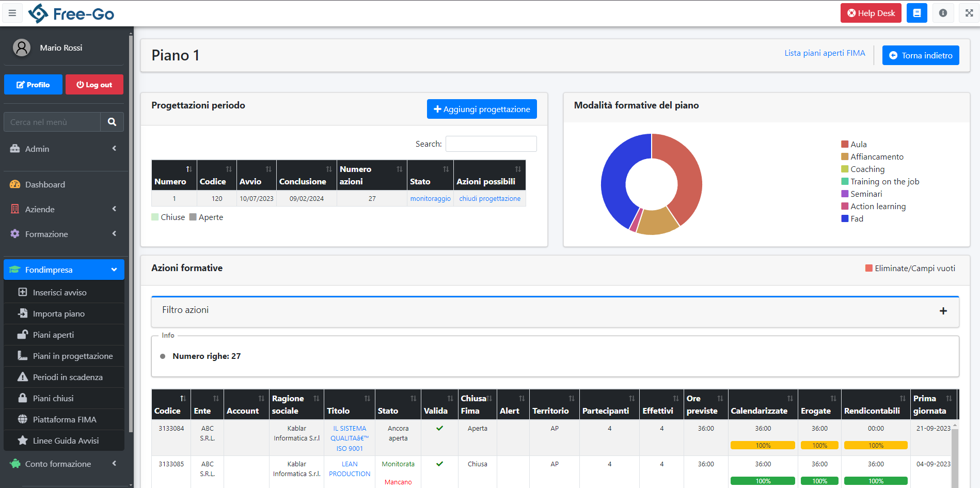Toggle Seminari series in chart legend
The image size is (980, 488).
click(x=862, y=194)
